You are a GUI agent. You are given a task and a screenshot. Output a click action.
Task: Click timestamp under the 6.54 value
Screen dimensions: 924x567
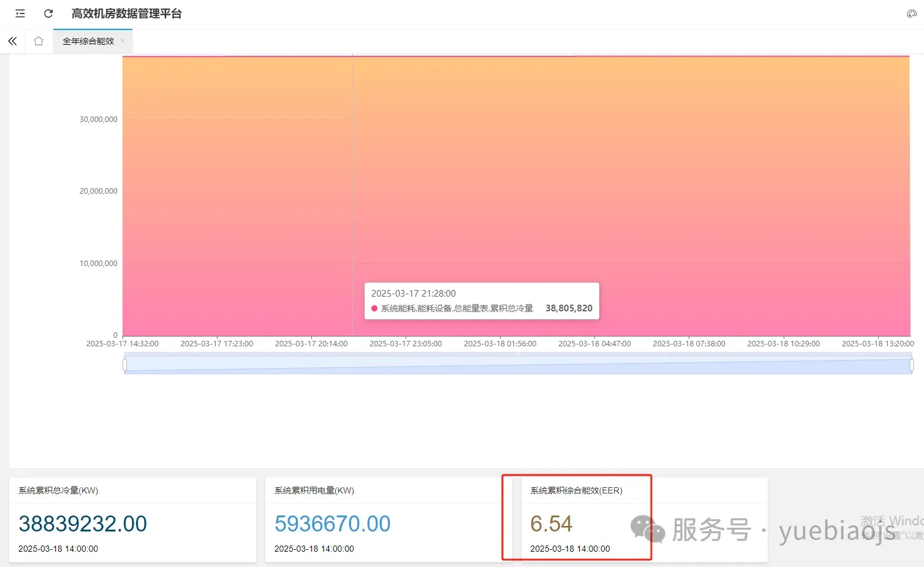tap(570, 549)
